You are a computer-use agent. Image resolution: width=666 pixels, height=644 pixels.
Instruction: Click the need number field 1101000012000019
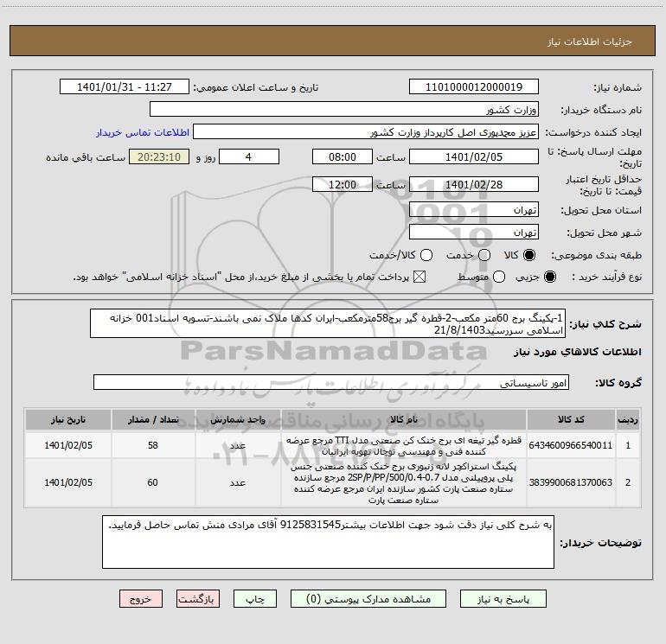(474, 86)
